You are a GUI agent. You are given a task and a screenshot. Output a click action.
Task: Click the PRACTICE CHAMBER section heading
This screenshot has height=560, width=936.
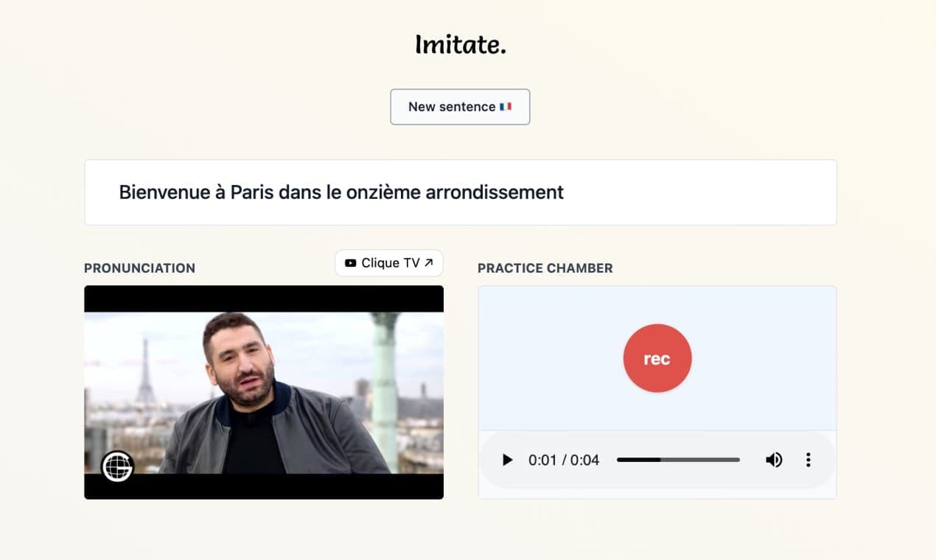pyautogui.click(x=545, y=268)
